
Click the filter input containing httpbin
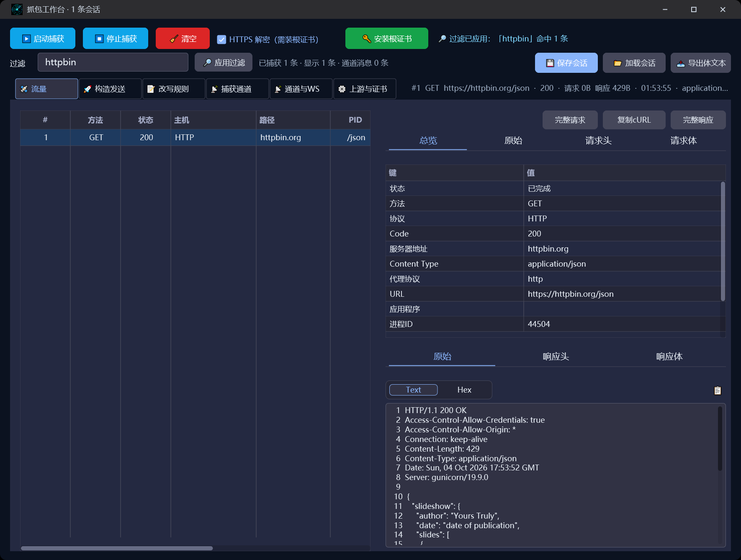[x=113, y=62]
